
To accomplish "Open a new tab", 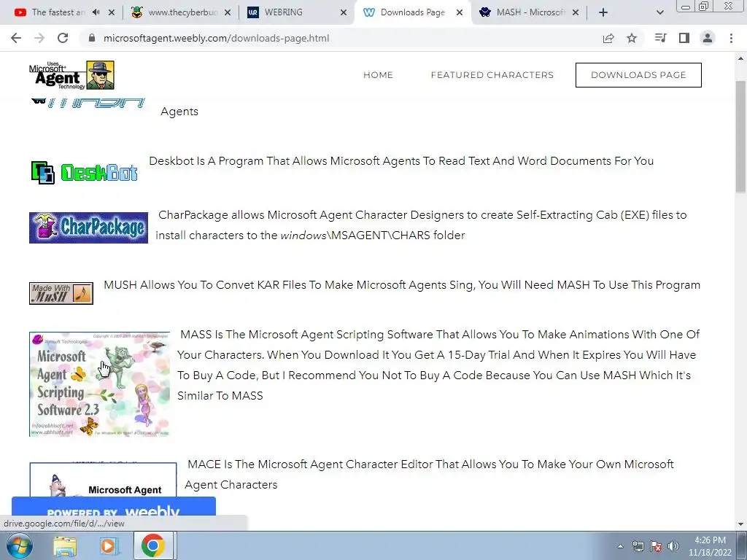I will tap(603, 12).
